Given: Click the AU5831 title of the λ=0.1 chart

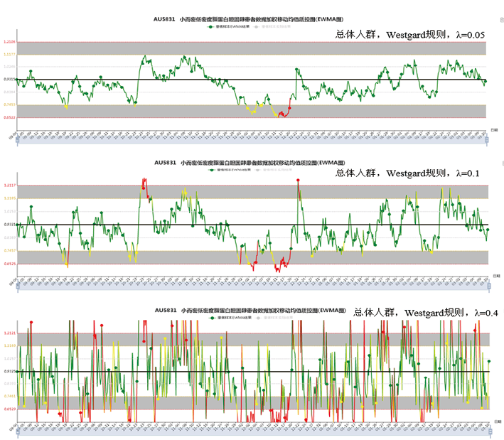Looking at the screenshot, I should pos(250,163).
